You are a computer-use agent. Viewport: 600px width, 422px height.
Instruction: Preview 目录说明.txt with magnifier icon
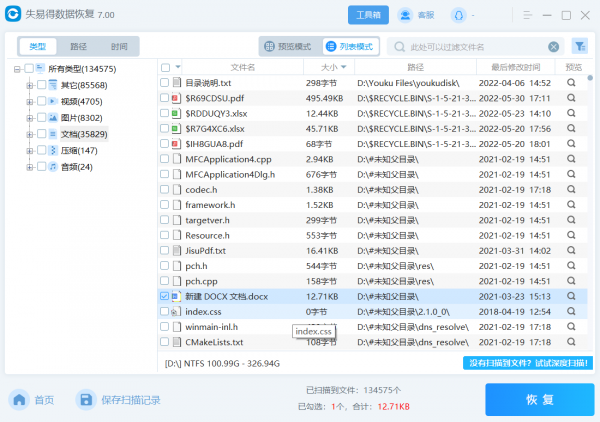tap(572, 82)
